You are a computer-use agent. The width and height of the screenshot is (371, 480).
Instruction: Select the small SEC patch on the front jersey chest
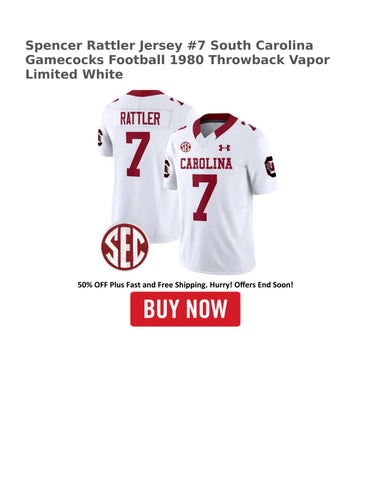[x=185, y=147]
